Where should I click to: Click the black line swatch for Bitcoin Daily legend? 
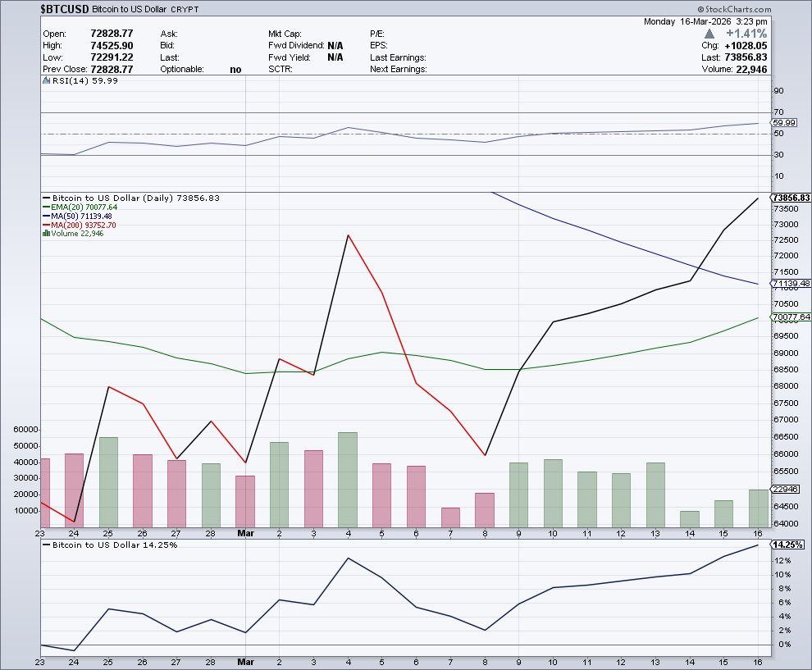pos(47,198)
